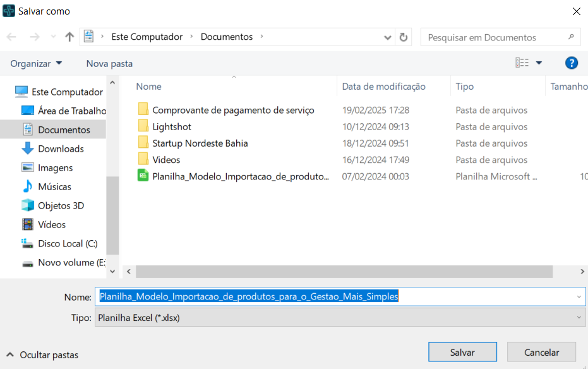Viewport: 588px width, 369px height.
Task: Select the Downloads folder in sidebar
Action: point(61,148)
